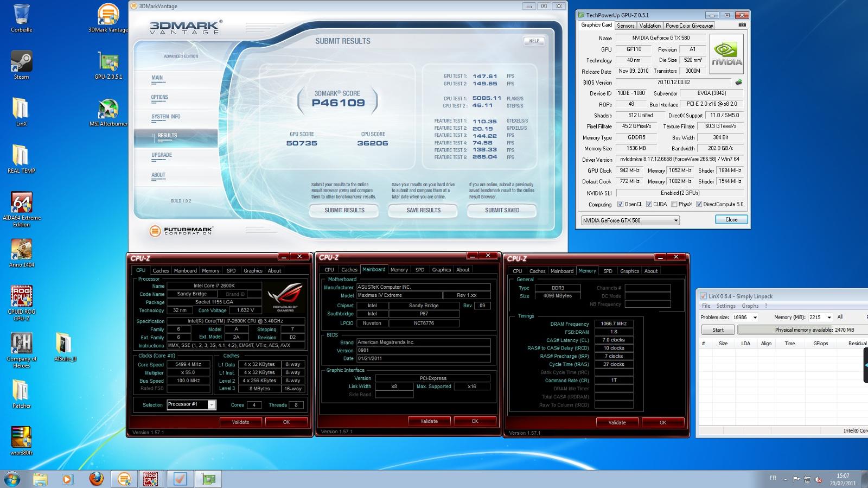This screenshot has height=488, width=868.
Task: Open SPD tab in CPU-Z window showing DDR3 memory
Action: pyautogui.click(x=608, y=271)
